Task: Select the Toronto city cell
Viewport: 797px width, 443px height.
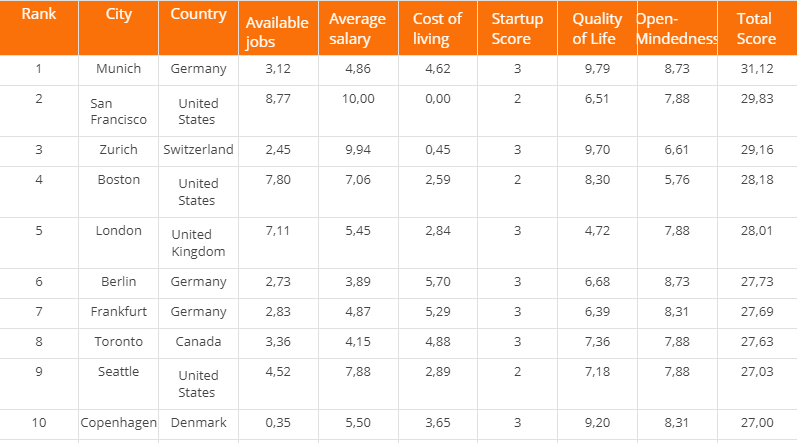Action: [x=118, y=342]
